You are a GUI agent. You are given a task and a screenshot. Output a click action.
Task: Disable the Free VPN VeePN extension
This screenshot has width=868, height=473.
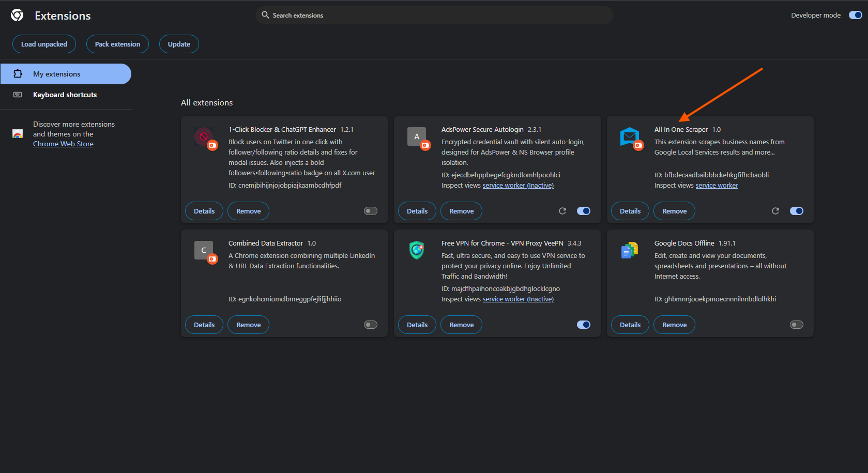[583, 325]
